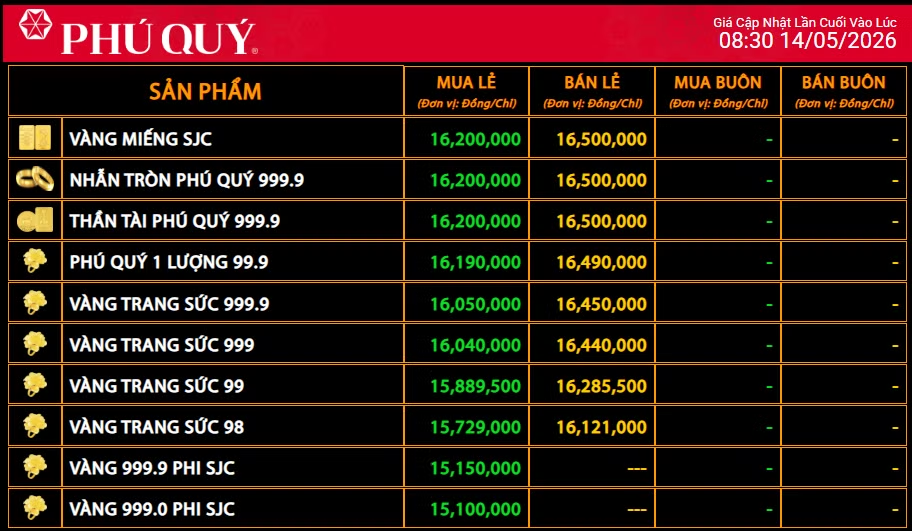Click the icon beside Vàng Trang Sức 98
The width and height of the screenshot is (912, 532).
pyautogui.click(x=35, y=426)
